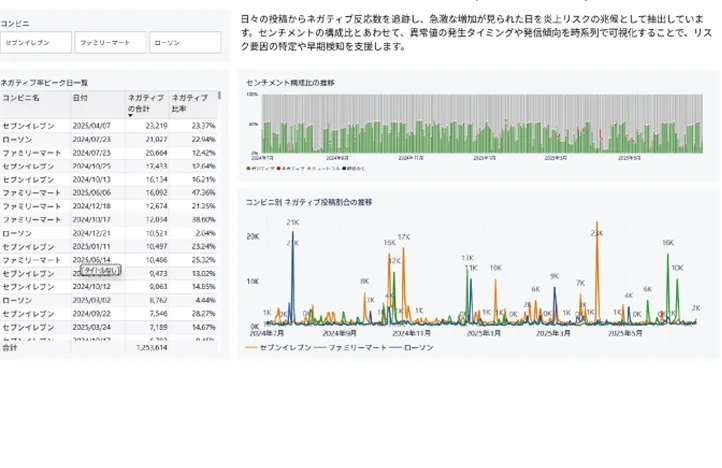Click the 合計 total row label
The height and width of the screenshot is (468, 722).
tap(10, 348)
